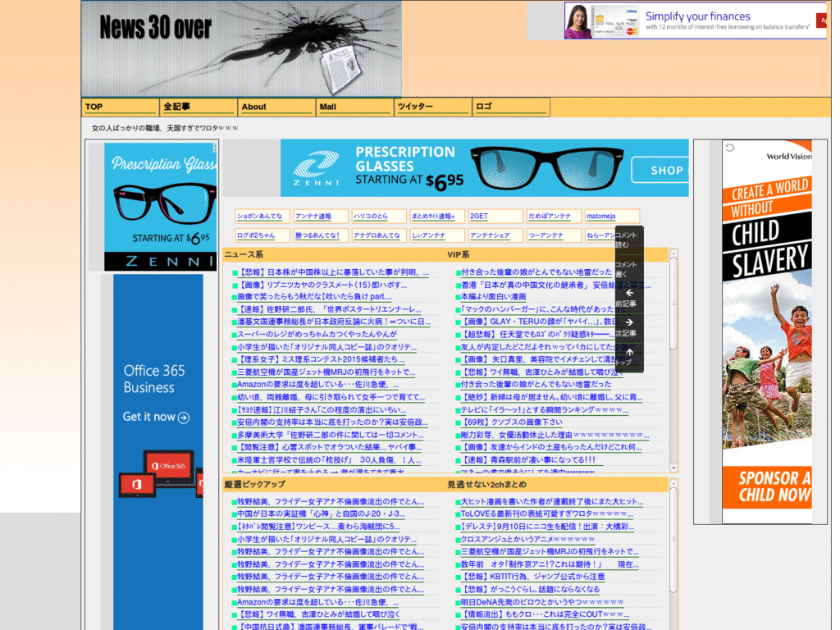The width and height of the screenshot is (840, 630).
Task: Write a comment via the コメント書く icon
Action: (628, 269)
